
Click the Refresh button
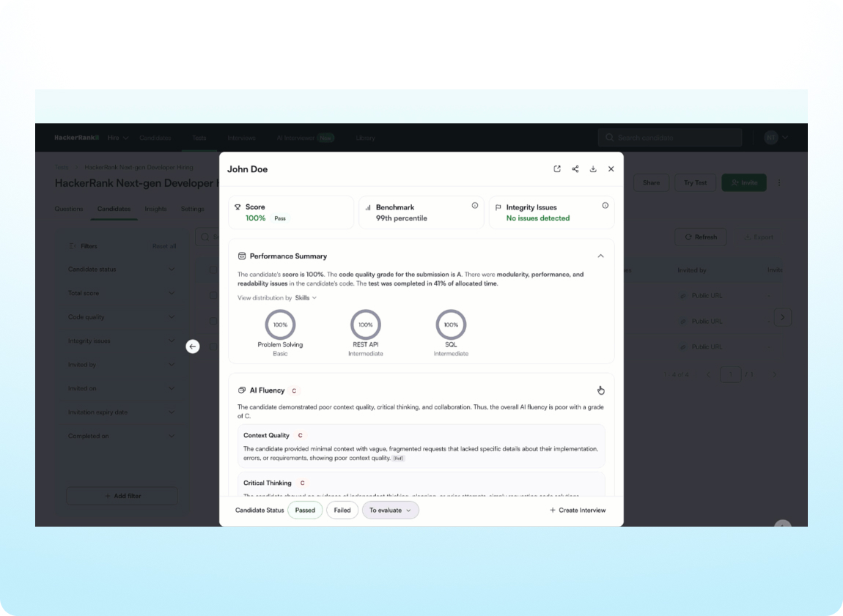coord(701,237)
